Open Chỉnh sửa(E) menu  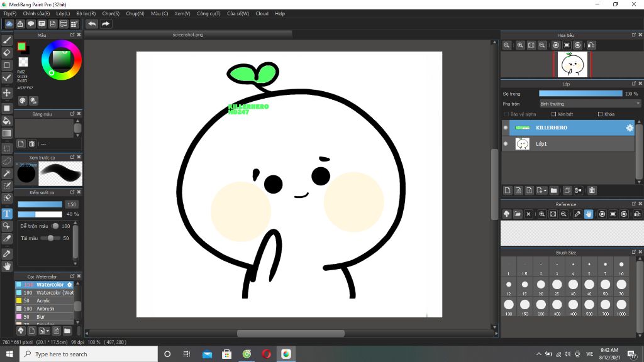point(36,14)
